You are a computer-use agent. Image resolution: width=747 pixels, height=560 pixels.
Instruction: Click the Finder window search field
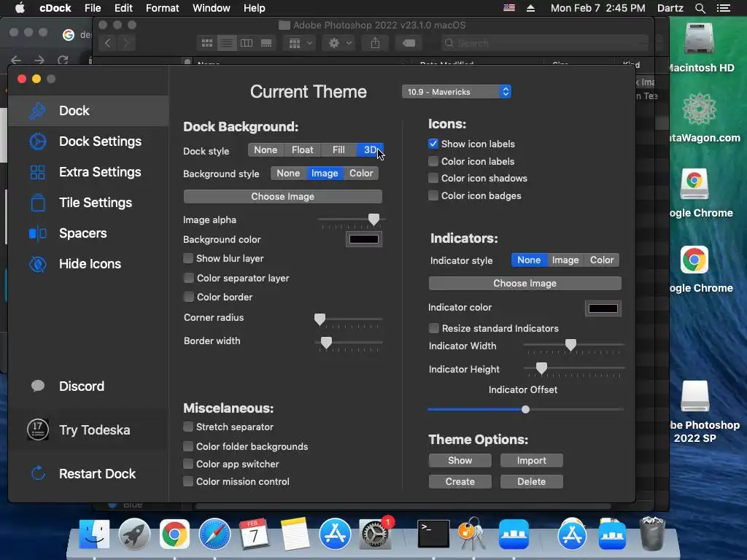tap(544, 43)
